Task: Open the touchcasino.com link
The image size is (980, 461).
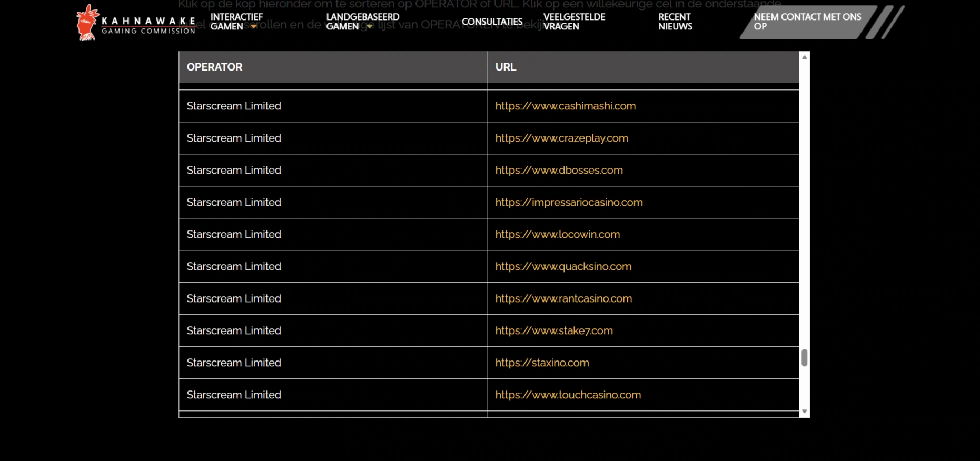Action: tap(568, 395)
